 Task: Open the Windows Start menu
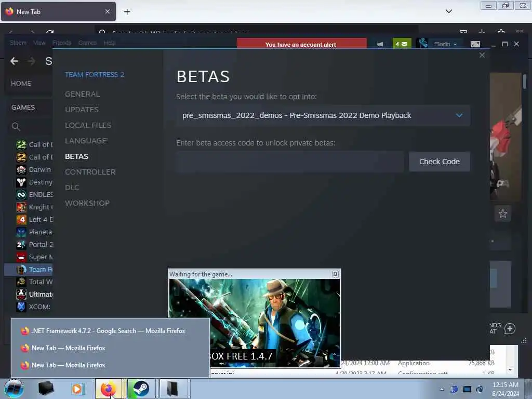14,389
